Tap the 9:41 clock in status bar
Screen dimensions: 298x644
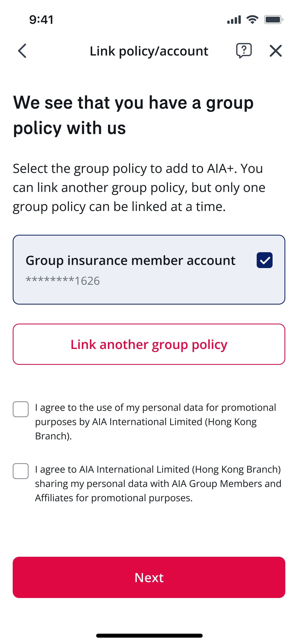click(41, 20)
